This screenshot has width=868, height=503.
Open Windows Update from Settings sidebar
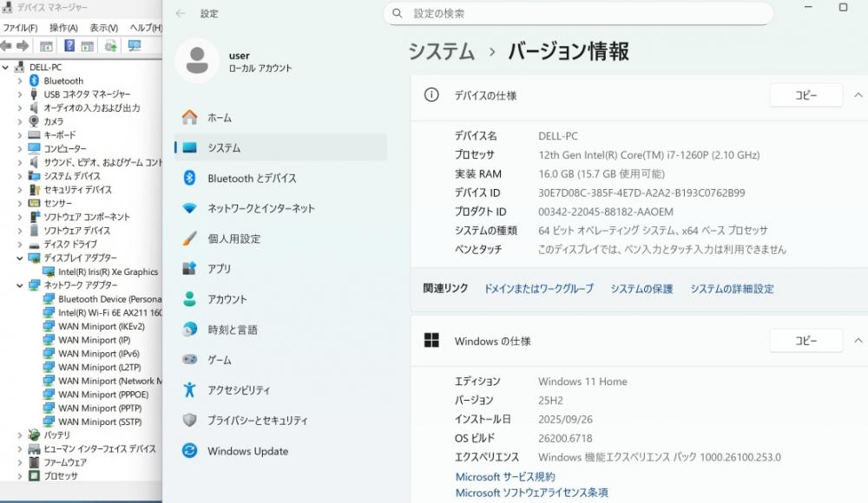point(247,451)
